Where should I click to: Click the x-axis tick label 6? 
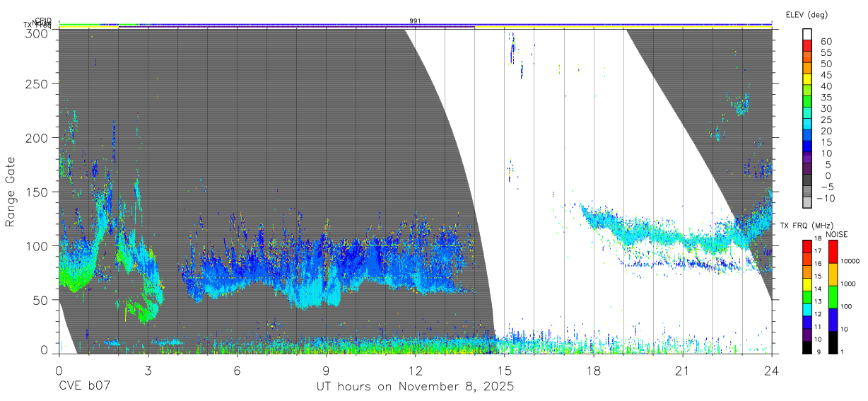click(237, 370)
